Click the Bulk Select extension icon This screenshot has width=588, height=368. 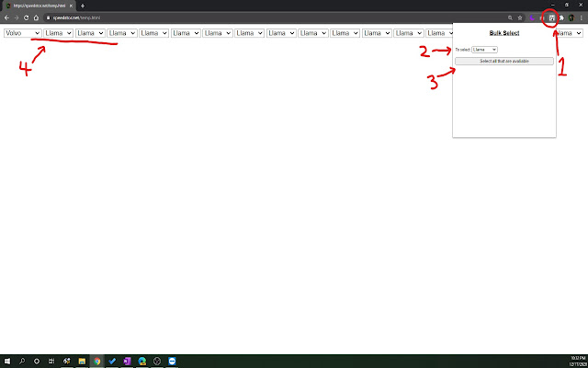point(551,17)
